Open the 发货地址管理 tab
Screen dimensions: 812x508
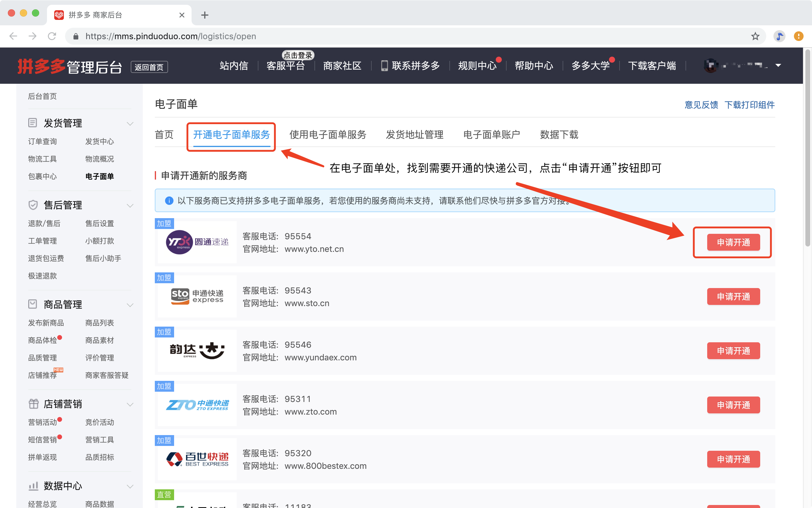click(415, 135)
